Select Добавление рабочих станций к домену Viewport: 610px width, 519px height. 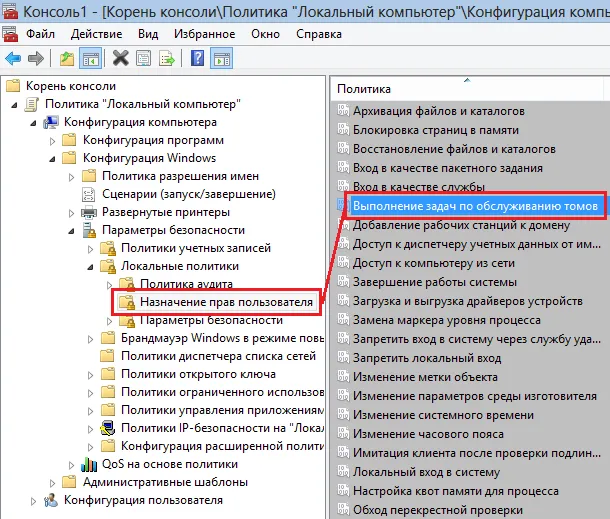click(x=461, y=225)
